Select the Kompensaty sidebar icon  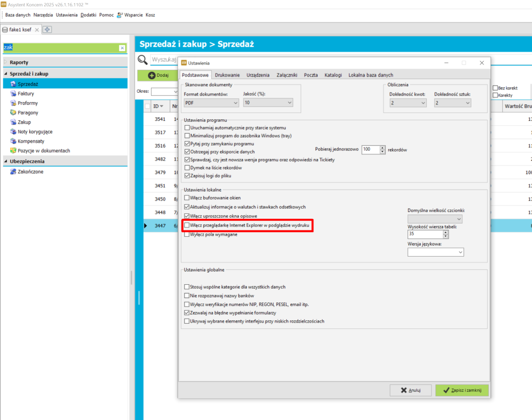click(13, 142)
